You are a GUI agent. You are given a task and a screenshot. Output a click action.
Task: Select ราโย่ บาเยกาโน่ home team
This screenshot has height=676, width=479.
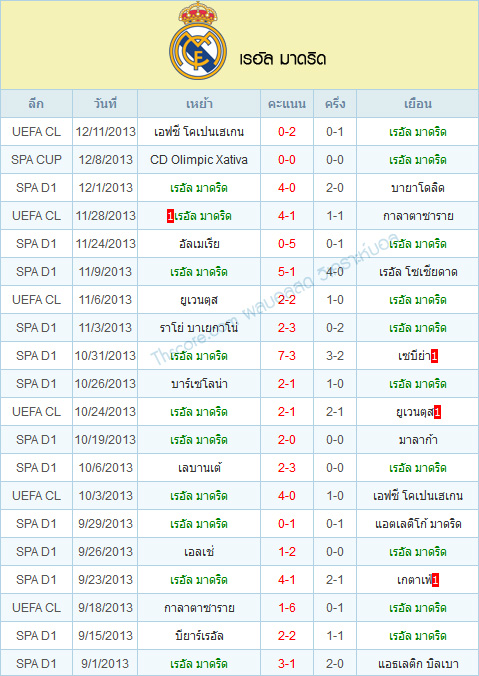click(199, 328)
